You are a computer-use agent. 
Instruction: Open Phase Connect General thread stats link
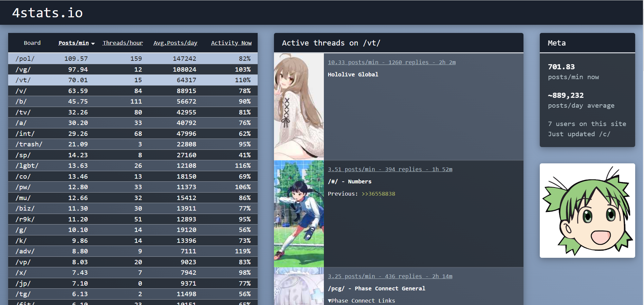(x=390, y=276)
